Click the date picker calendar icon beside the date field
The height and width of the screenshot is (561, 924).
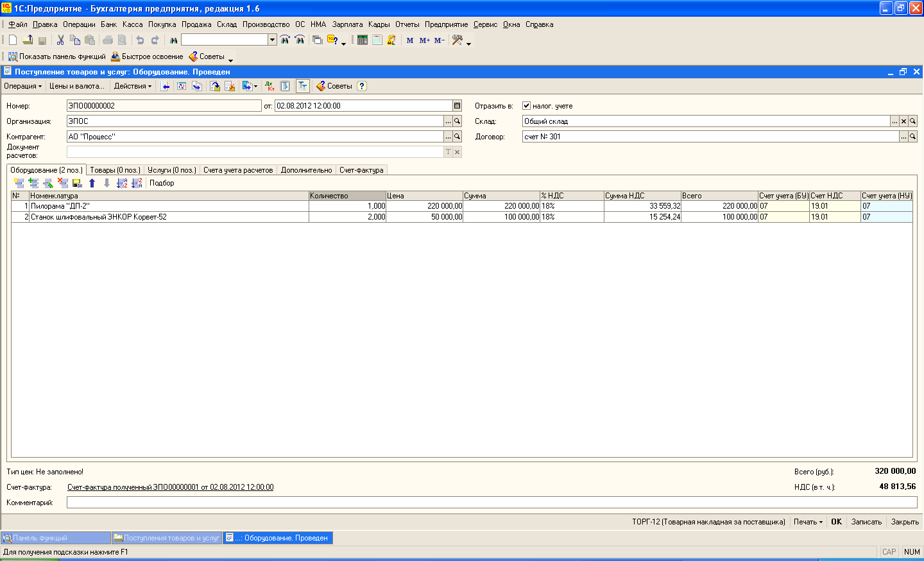pos(458,106)
